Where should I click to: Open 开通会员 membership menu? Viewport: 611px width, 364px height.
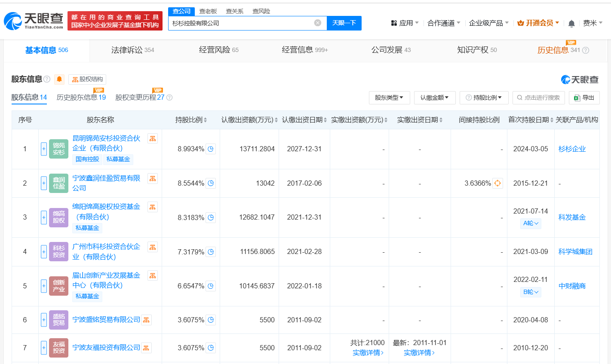pyautogui.click(x=538, y=23)
